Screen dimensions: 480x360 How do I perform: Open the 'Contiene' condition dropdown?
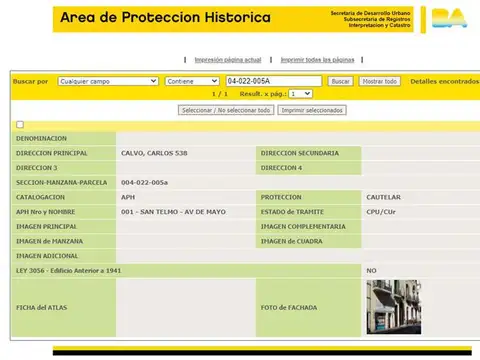tap(192, 81)
